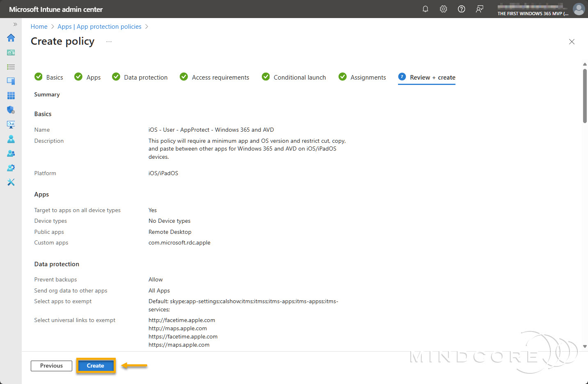Select the Troubleshooting and support wrench icon

pyautogui.click(x=11, y=182)
